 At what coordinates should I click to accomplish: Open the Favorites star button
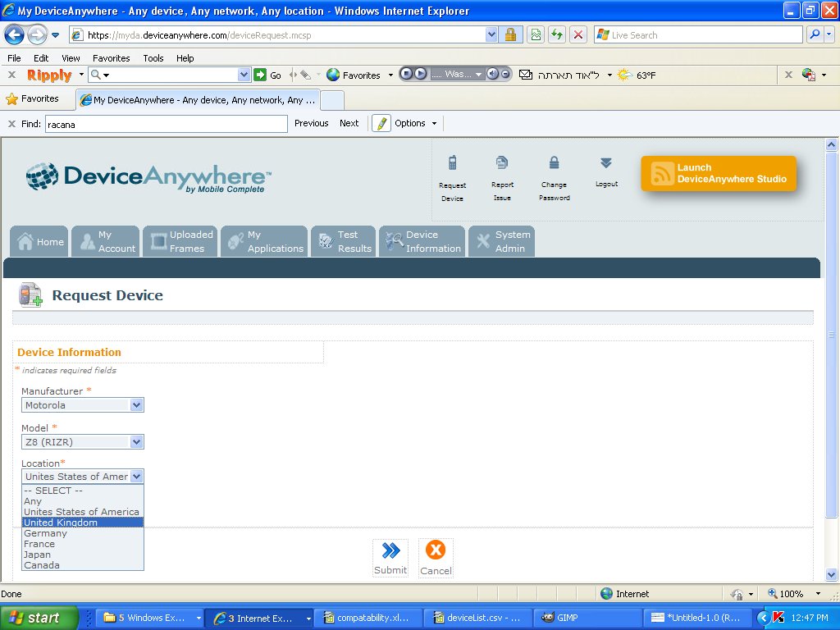[x=32, y=98]
